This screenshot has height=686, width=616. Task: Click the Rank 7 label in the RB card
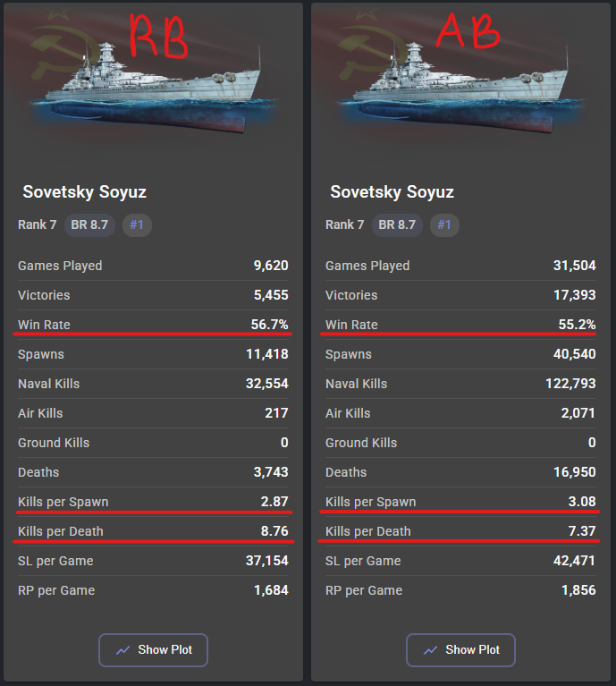pos(37,224)
